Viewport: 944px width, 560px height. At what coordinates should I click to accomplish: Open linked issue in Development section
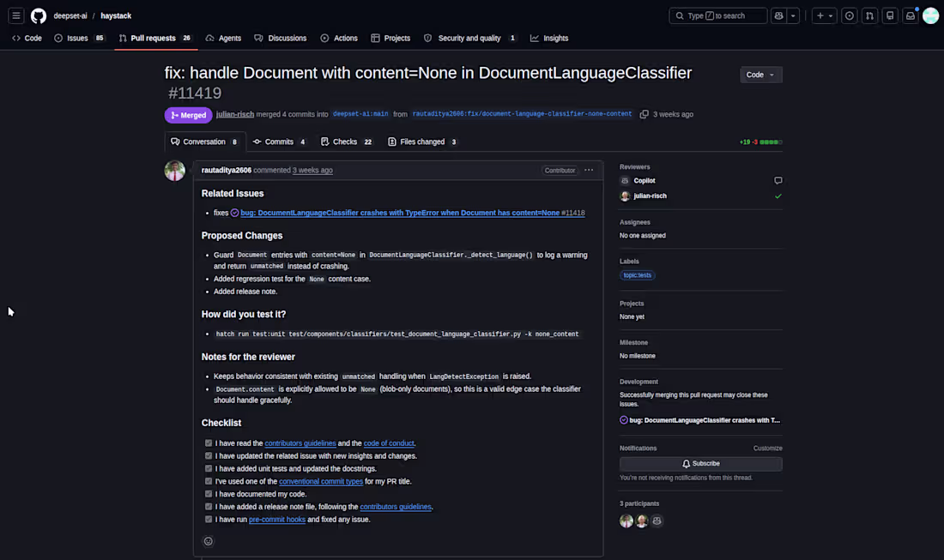point(704,420)
